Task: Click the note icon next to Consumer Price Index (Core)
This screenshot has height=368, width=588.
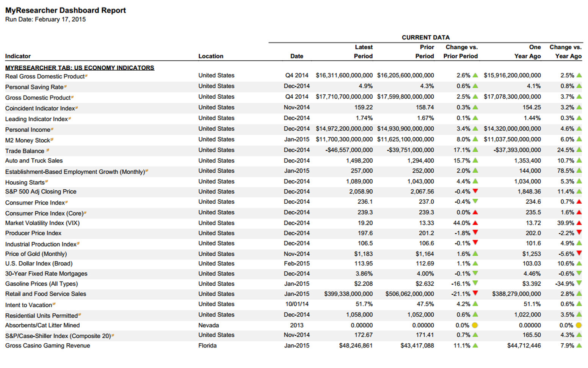Action: pyautogui.click(x=85, y=213)
